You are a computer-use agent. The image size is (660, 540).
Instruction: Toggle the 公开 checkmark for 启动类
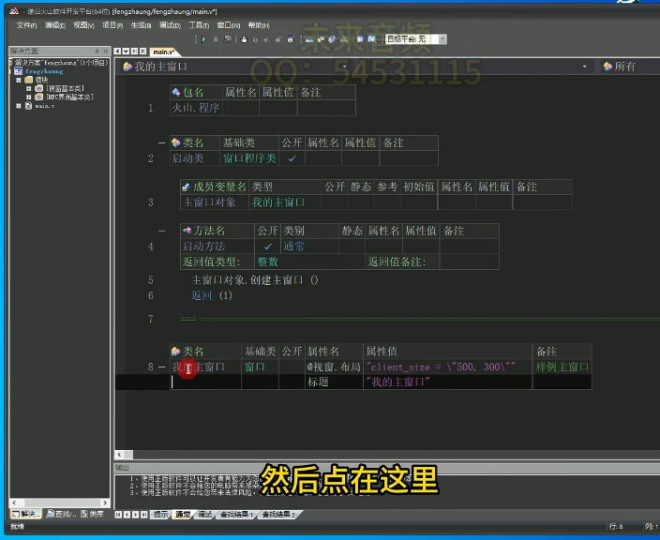tap(291, 159)
